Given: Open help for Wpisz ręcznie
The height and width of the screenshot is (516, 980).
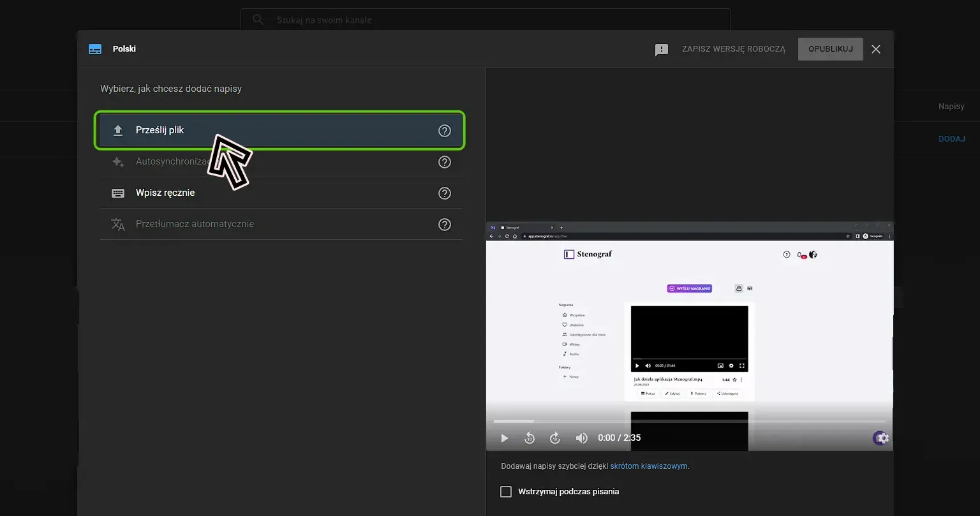Looking at the screenshot, I should [445, 193].
